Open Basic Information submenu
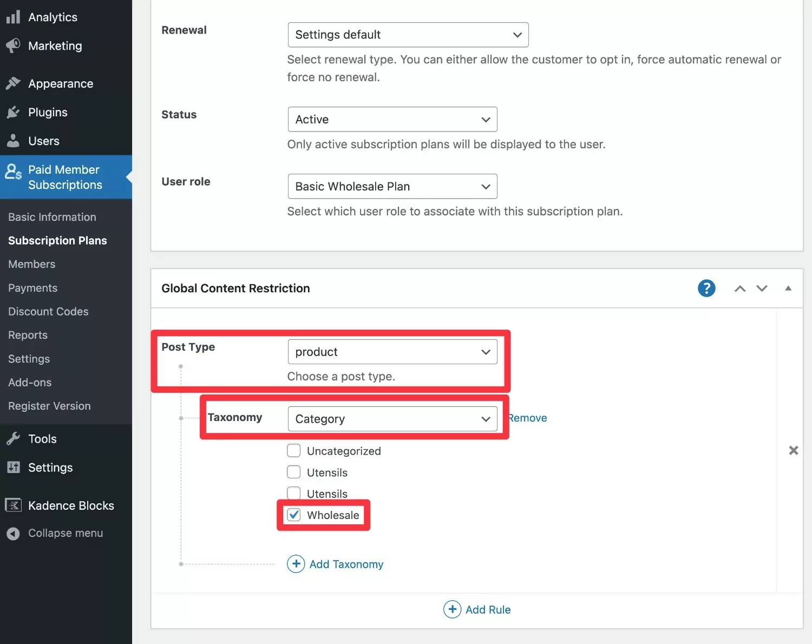This screenshot has height=644, width=812. point(52,217)
